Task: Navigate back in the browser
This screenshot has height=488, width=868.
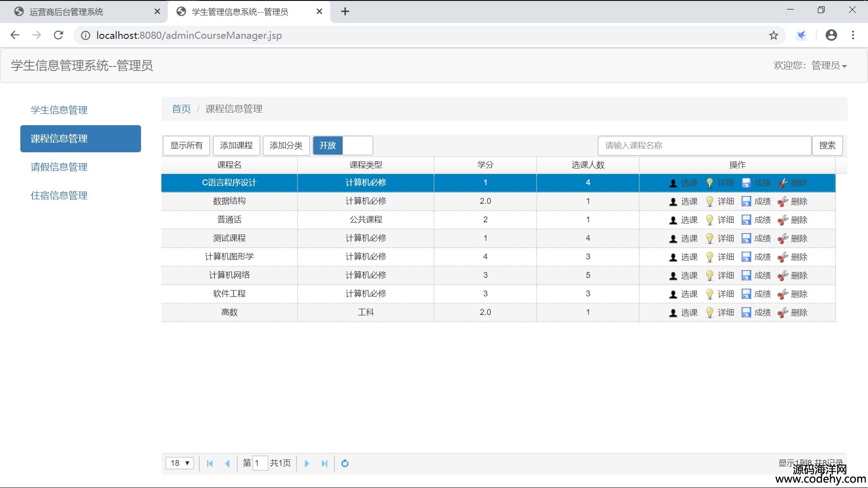Action: pyautogui.click(x=15, y=35)
